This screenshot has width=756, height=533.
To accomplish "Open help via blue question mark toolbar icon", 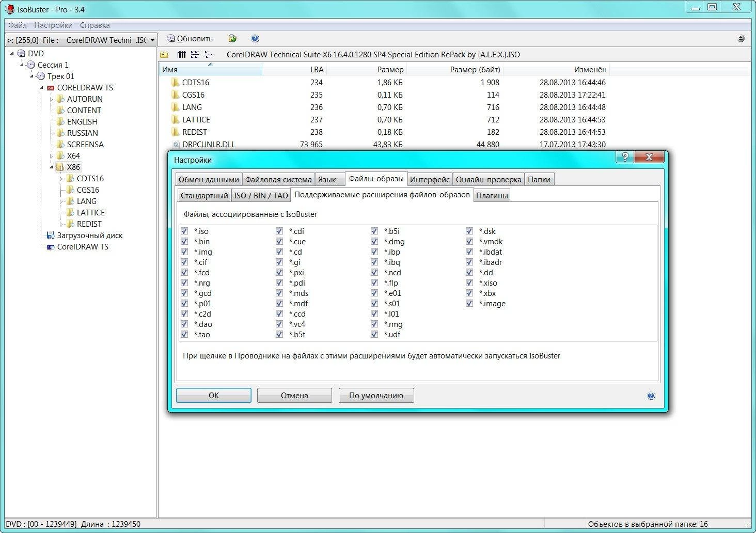I will 255,39.
